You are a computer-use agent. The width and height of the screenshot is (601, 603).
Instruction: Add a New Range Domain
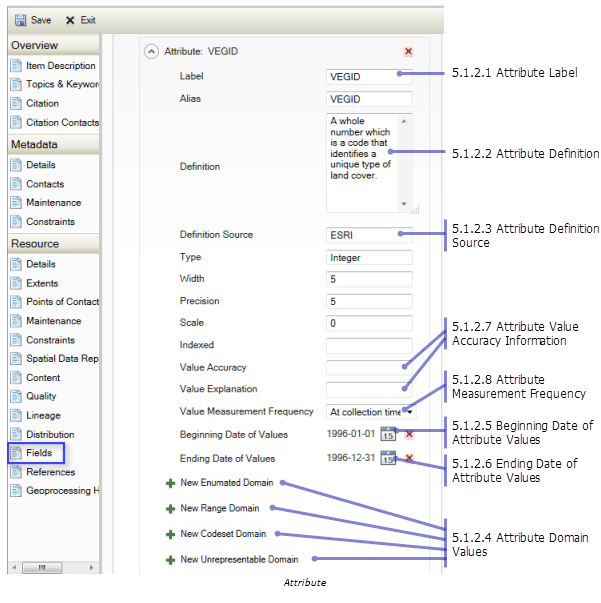[170, 508]
